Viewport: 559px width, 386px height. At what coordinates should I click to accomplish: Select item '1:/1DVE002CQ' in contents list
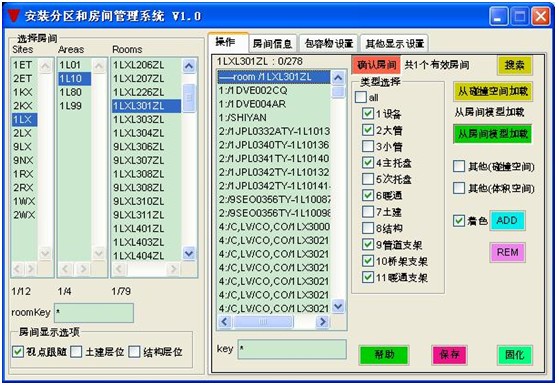click(274, 91)
